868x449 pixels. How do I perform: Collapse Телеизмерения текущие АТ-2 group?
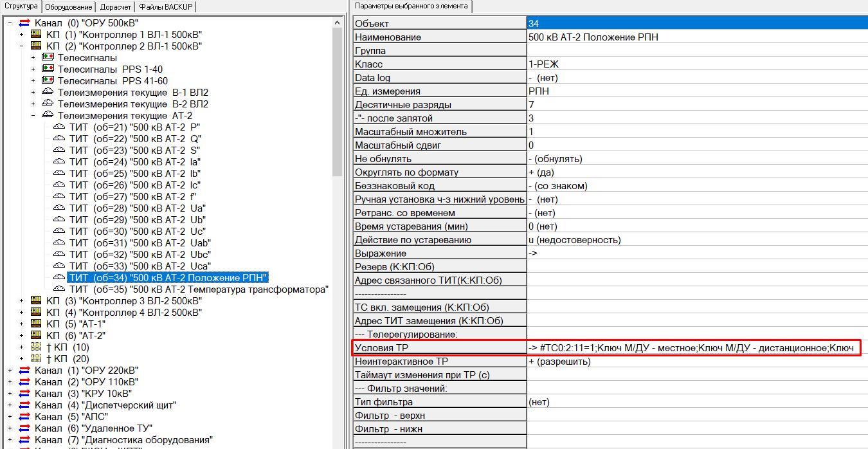[x=33, y=116]
